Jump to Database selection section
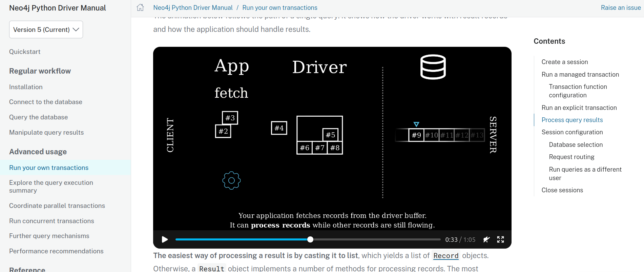The height and width of the screenshot is (272, 644). click(576, 144)
